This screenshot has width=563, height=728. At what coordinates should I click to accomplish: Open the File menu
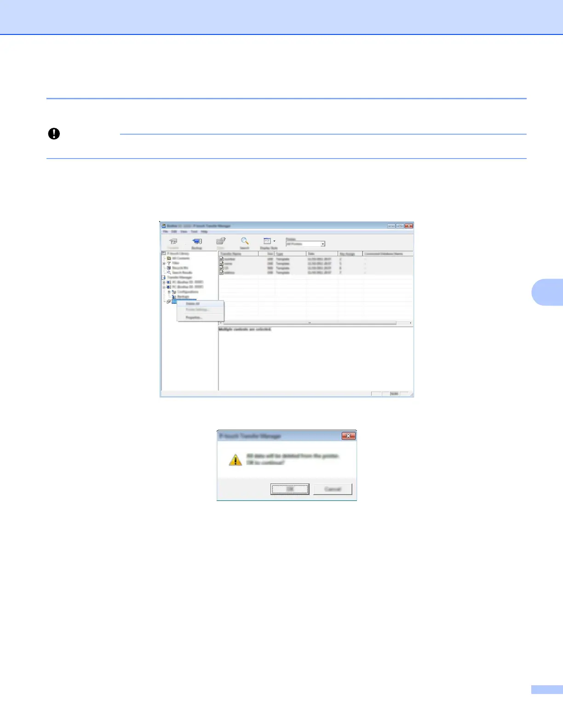[165, 232]
